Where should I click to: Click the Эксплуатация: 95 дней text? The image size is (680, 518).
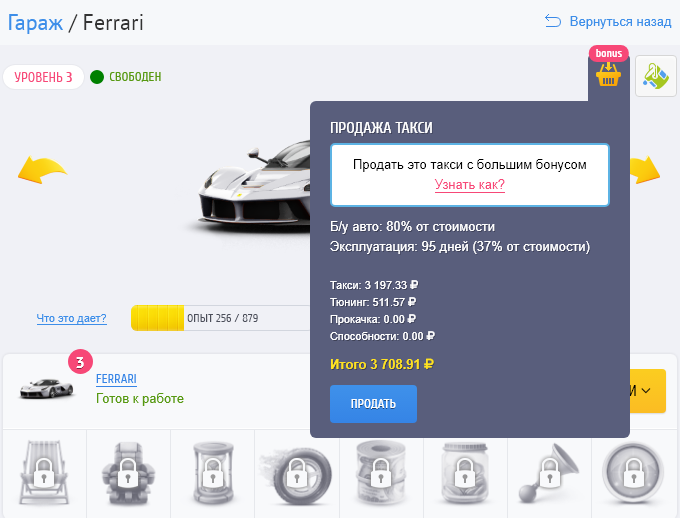coord(460,246)
